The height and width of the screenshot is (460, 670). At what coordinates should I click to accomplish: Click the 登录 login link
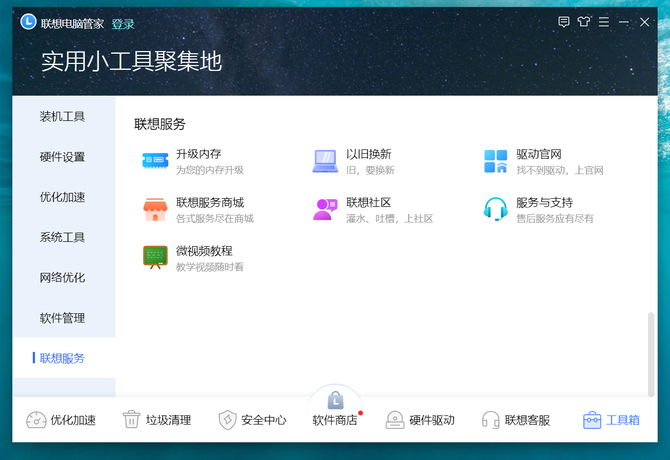point(123,24)
